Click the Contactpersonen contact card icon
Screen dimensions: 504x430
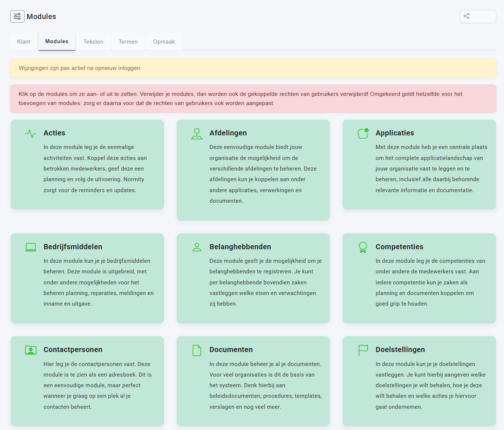(31, 350)
